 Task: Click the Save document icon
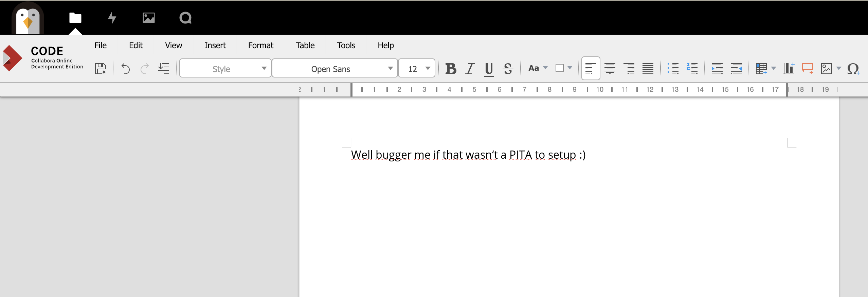click(x=100, y=69)
